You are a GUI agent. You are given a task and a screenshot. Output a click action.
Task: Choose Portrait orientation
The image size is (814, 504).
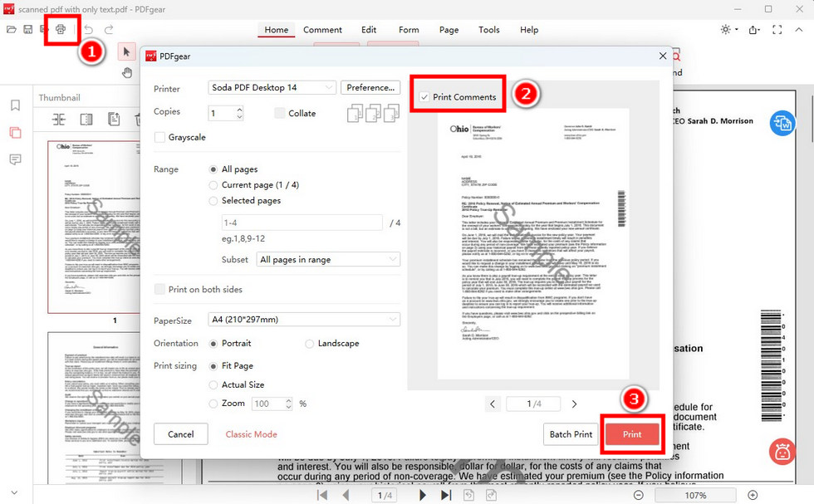(x=213, y=344)
